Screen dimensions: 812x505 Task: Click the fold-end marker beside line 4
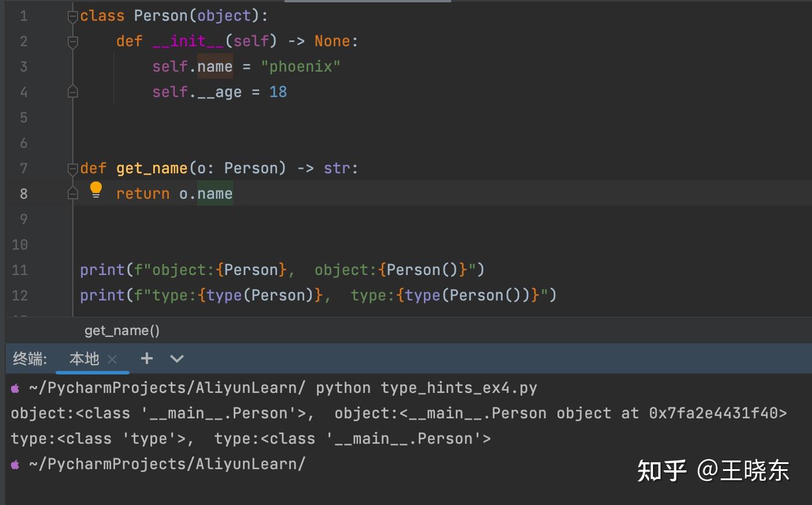[x=72, y=91]
